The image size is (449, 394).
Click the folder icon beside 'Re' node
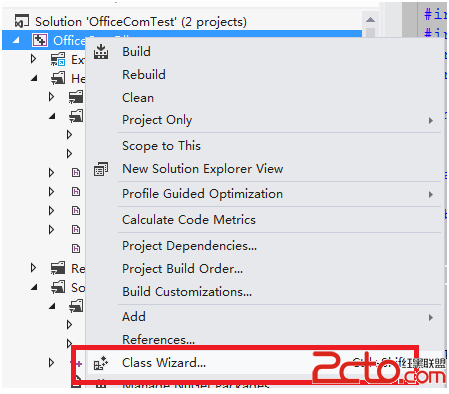(x=58, y=268)
